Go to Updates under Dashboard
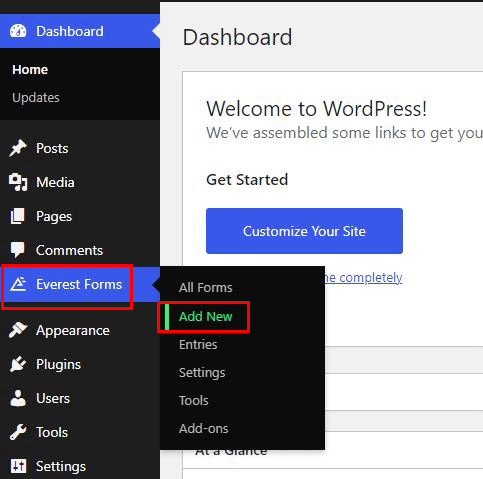The width and height of the screenshot is (483, 479). [36, 98]
